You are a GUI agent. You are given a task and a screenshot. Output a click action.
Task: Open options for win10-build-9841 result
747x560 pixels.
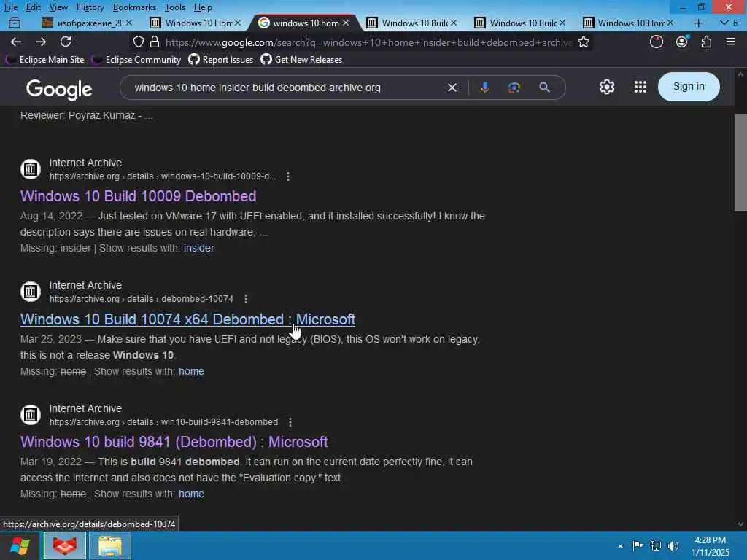click(x=290, y=422)
